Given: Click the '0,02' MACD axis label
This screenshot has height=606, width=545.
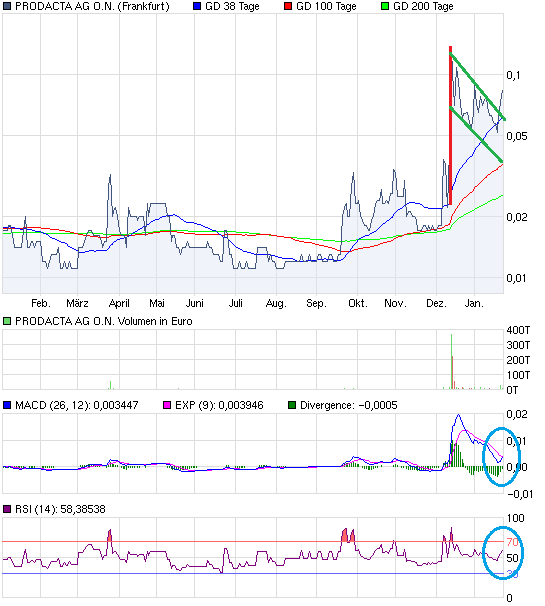Looking at the screenshot, I should [x=517, y=414].
